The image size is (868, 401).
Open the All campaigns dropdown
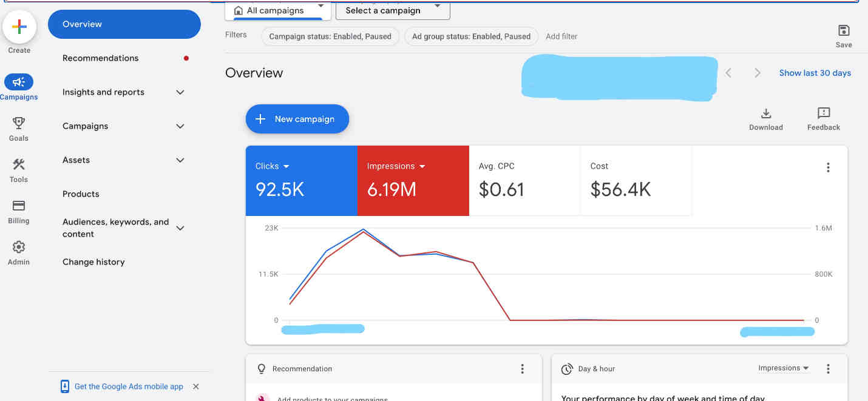278,10
